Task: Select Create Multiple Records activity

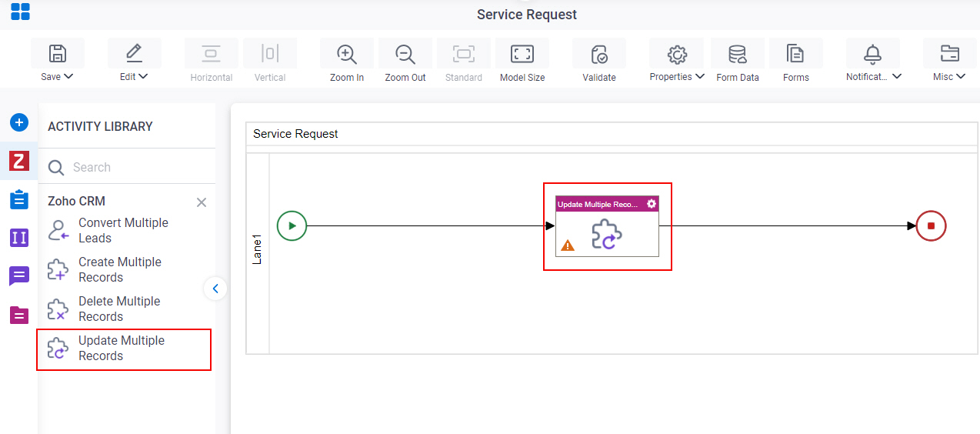Action: coord(124,269)
